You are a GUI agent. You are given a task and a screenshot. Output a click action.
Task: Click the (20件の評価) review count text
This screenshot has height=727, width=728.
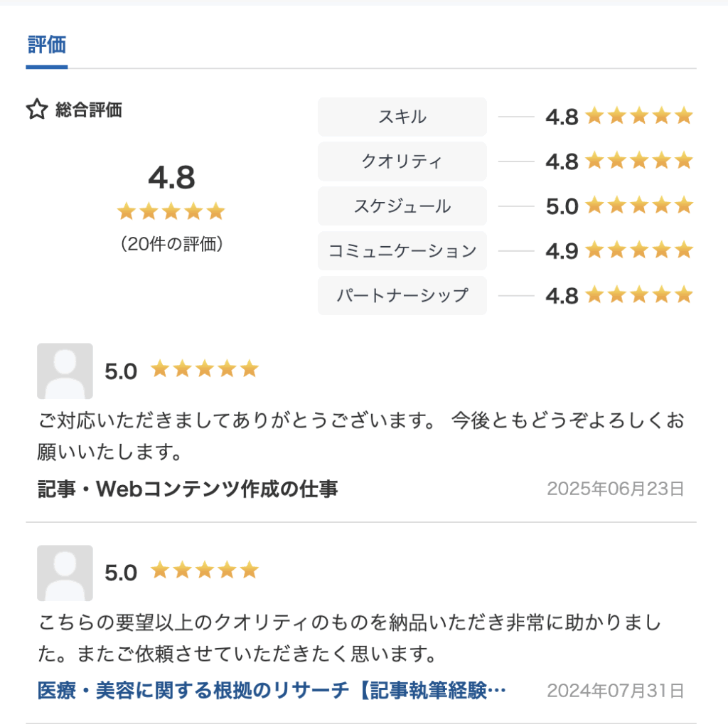[172, 244]
